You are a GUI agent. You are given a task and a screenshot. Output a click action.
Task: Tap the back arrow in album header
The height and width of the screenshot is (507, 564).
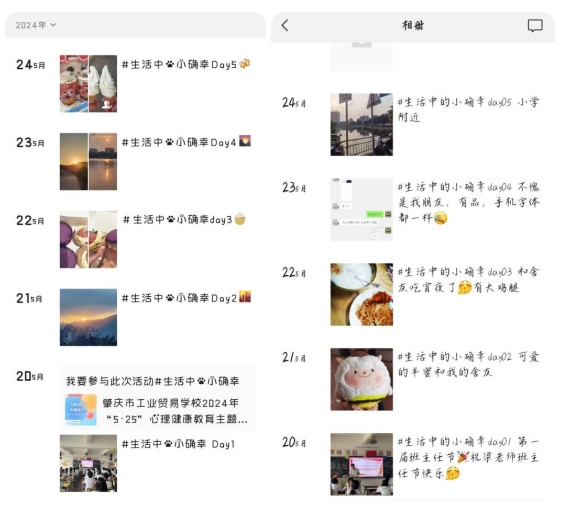pos(285,26)
